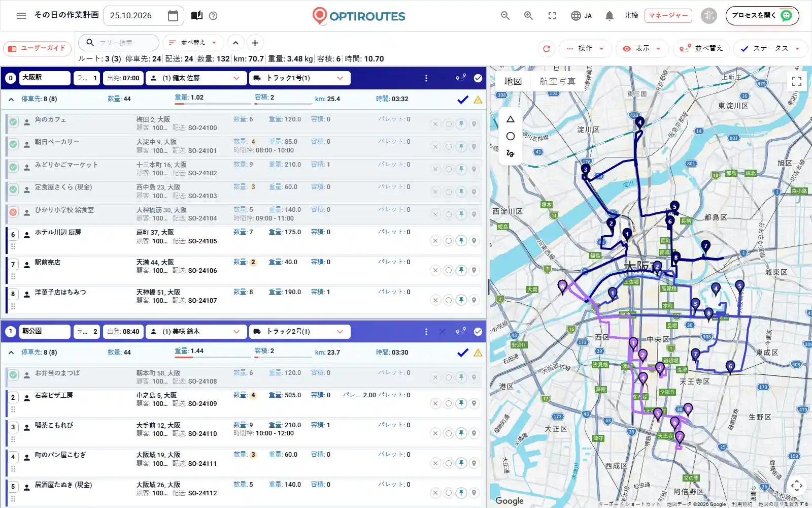Click the help question mark icon
The height and width of the screenshot is (508, 812).
(x=213, y=16)
